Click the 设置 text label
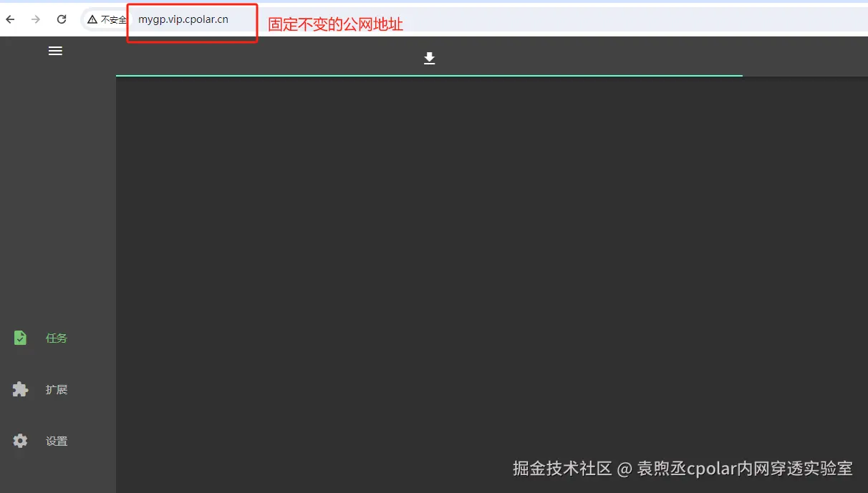 point(57,441)
